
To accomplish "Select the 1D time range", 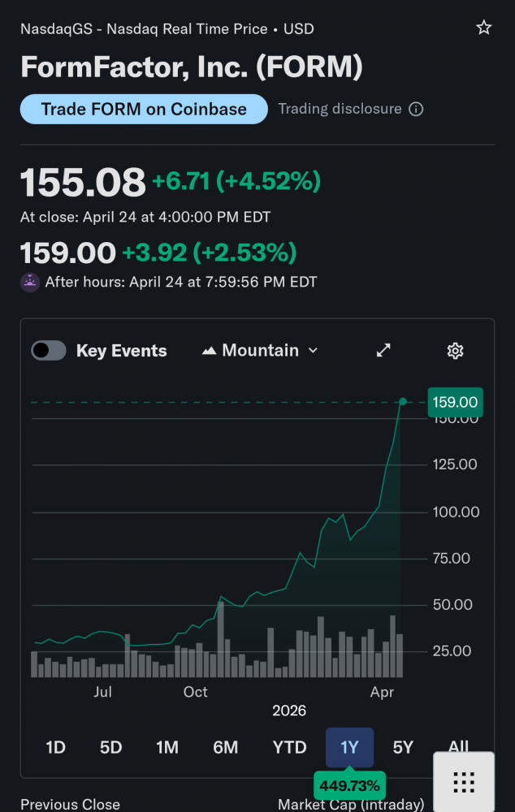I will [x=55, y=748].
